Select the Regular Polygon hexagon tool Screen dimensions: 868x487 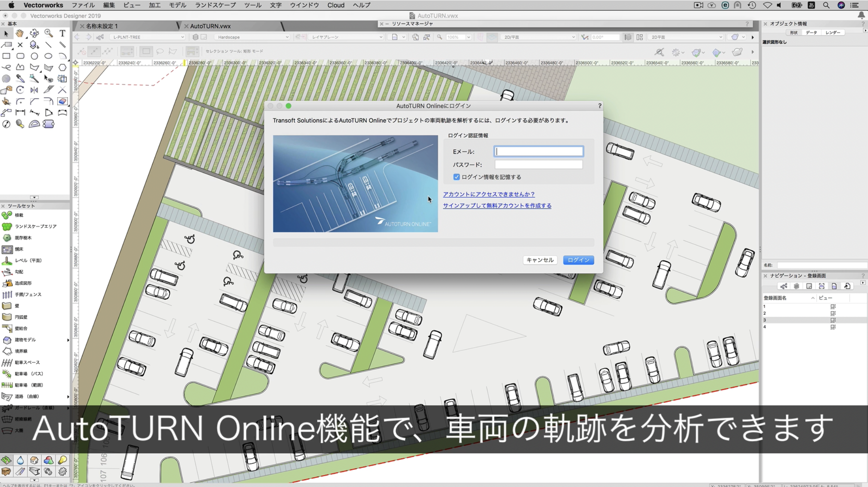[x=62, y=68]
